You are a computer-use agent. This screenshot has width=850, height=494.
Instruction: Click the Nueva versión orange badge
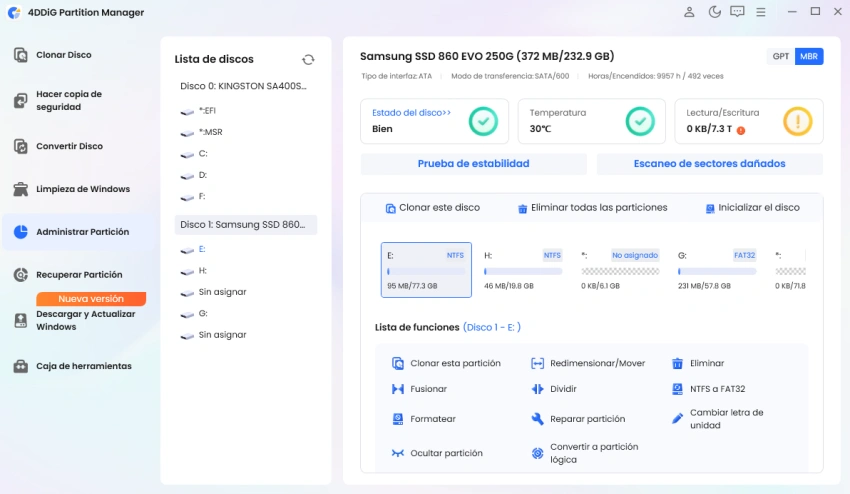[91, 299]
